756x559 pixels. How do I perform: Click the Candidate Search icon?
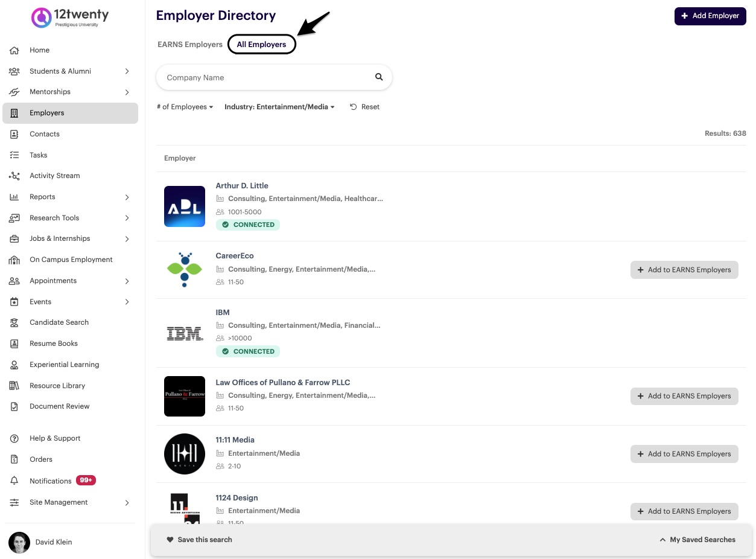coord(14,323)
